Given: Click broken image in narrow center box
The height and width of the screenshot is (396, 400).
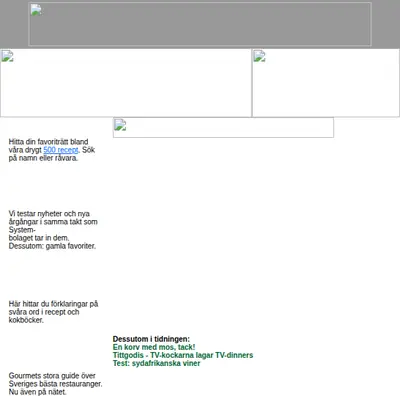Looking at the screenshot, I should 223,127.
